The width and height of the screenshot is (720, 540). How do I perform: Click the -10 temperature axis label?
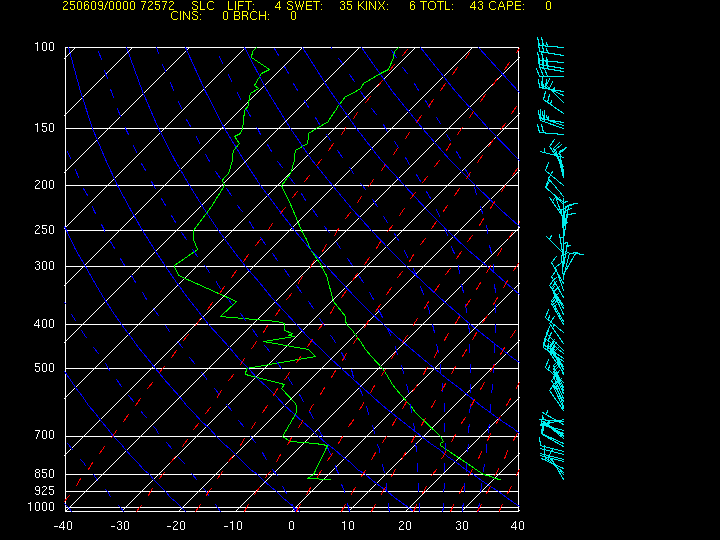tap(233, 526)
